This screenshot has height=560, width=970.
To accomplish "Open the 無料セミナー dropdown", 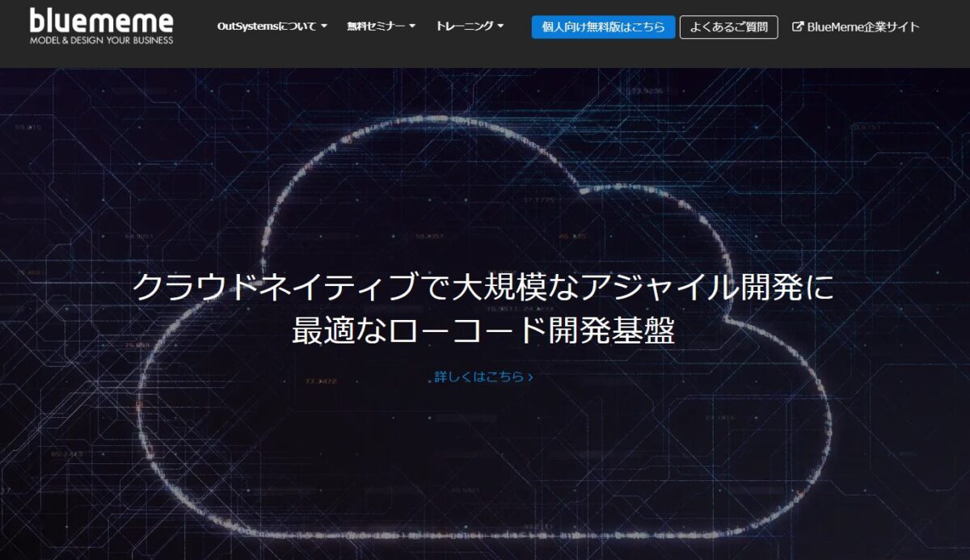I will click(375, 25).
